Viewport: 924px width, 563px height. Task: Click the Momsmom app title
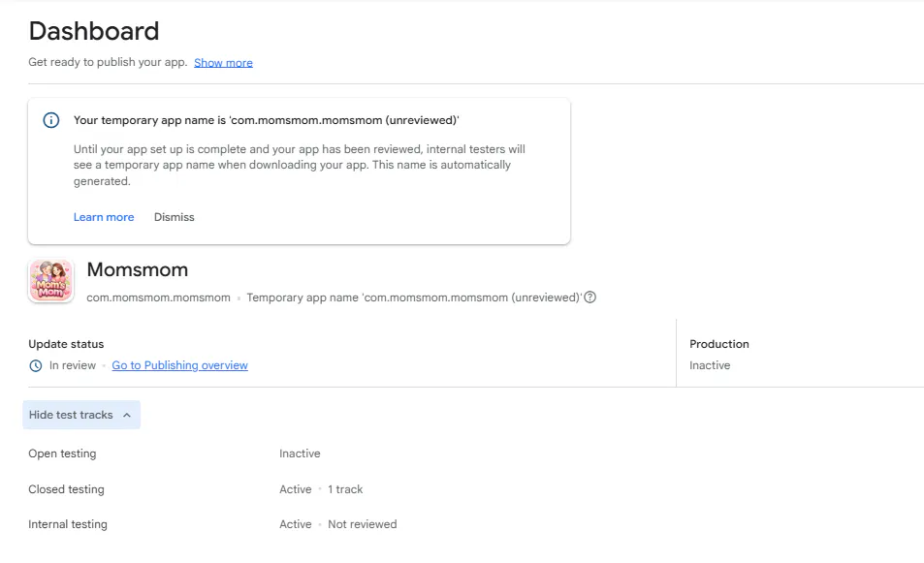(138, 269)
